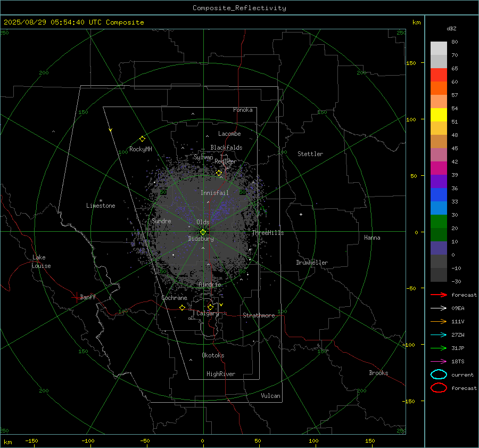This screenshot has height=448, width=479.
Task: Select the 51 dBZ yellow color swatch
Action: click(439, 115)
